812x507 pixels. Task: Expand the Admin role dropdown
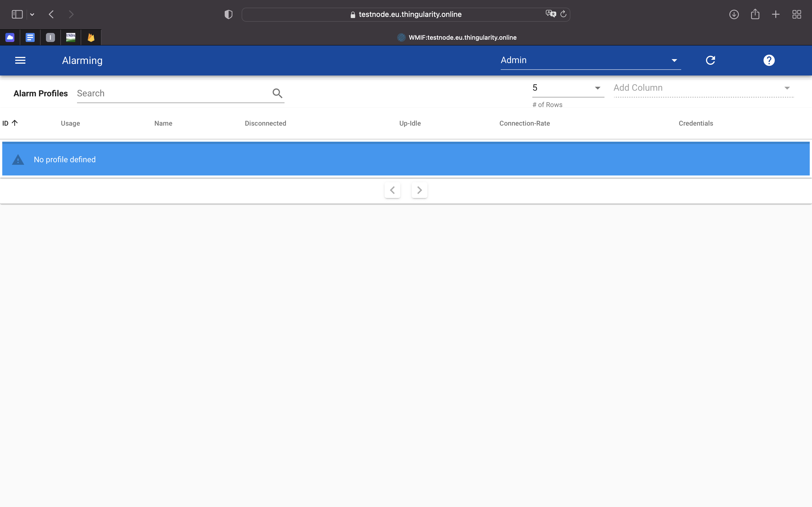674,61
